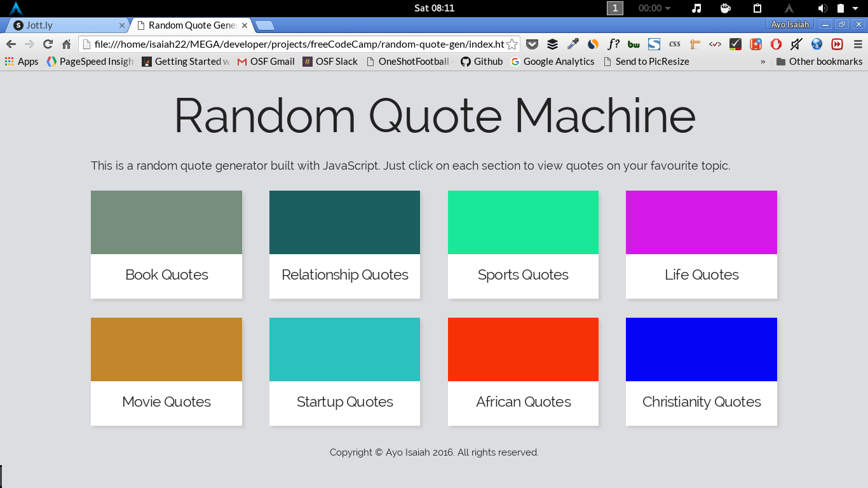Open the Github bookmark
This screenshot has width=868, height=488.
[x=482, y=62]
